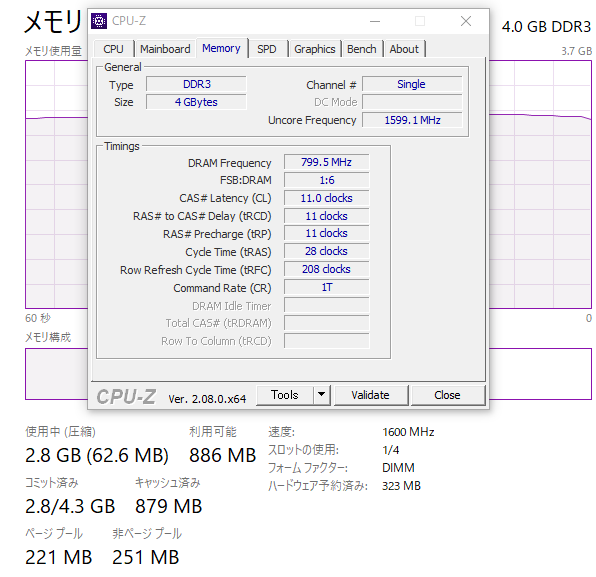
Task: Show the About tab
Action: click(x=404, y=49)
